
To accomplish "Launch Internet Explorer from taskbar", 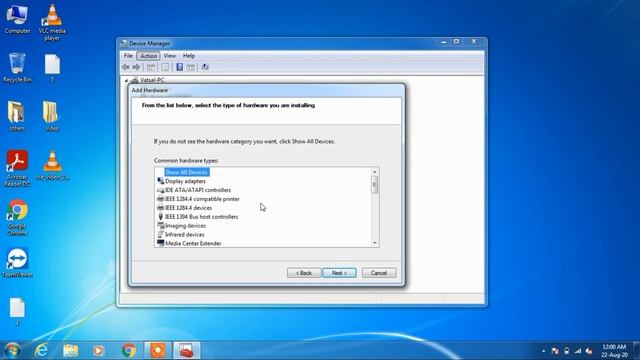I will tap(42, 350).
